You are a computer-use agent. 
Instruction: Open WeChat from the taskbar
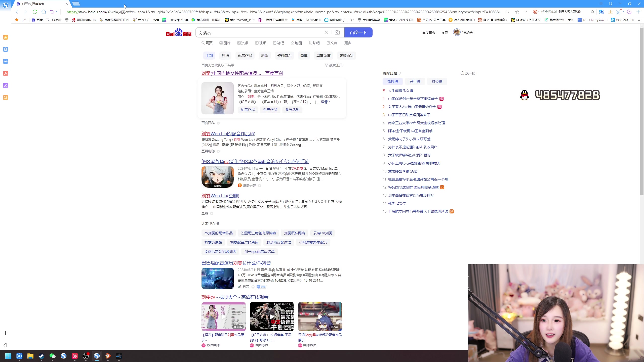(52, 356)
